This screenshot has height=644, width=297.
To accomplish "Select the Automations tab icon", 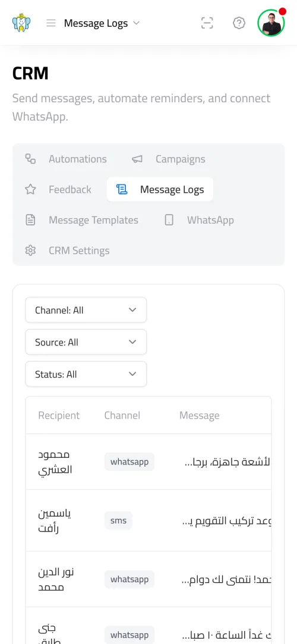I will 30,159.
